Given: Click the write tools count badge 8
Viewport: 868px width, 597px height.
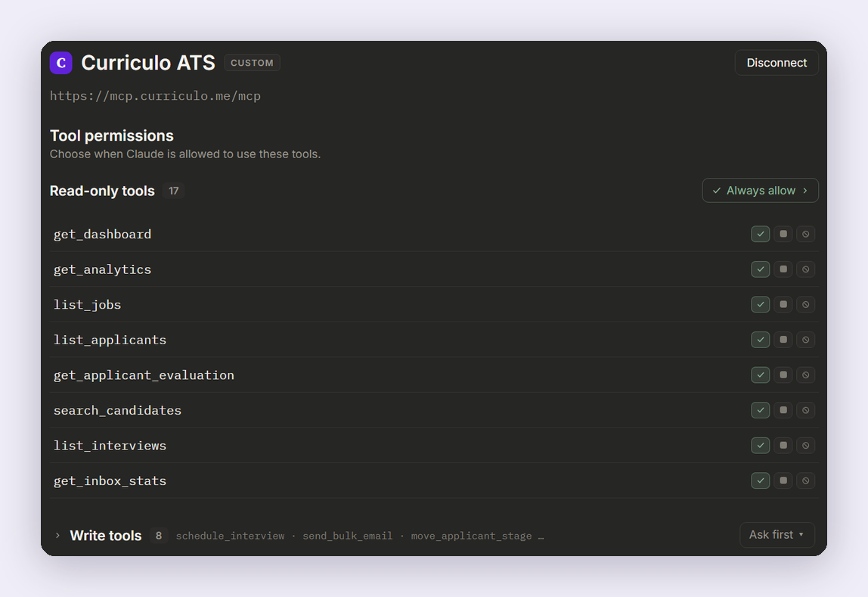Looking at the screenshot, I should (x=158, y=536).
